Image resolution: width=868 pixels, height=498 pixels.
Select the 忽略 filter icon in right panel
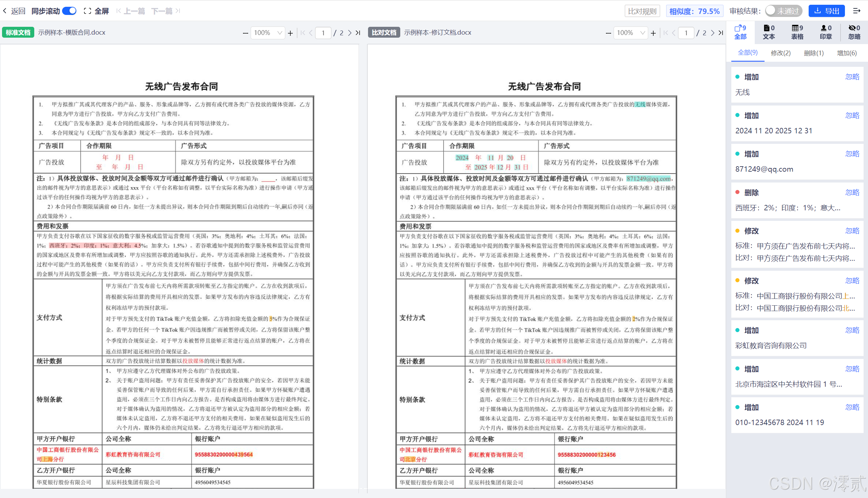[854, 32]
